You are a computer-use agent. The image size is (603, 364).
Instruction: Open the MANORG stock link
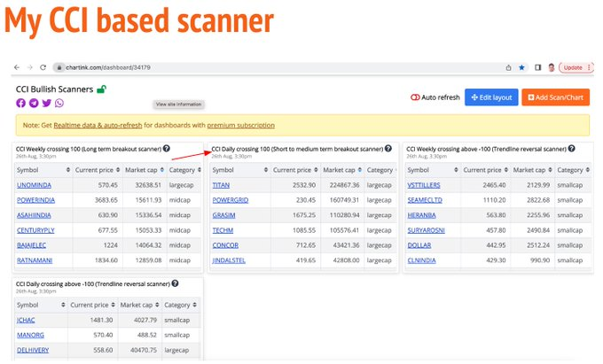tap(30, 335)
